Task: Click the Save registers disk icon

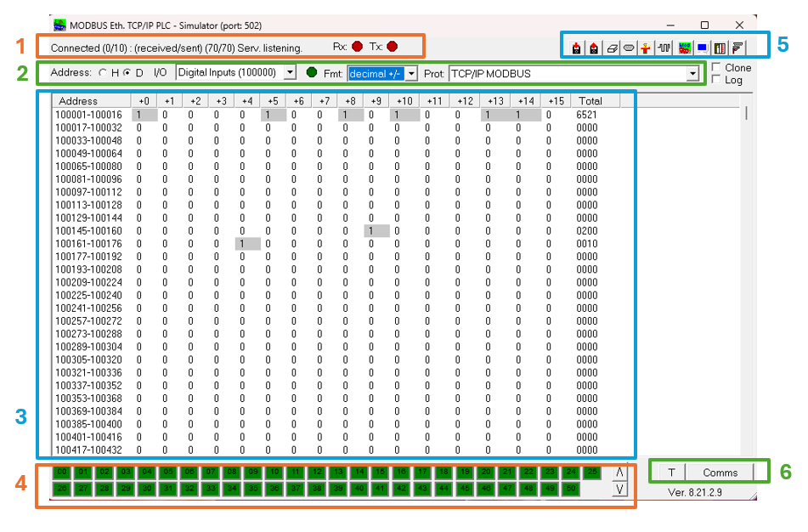Action: [x=594, y=48]
